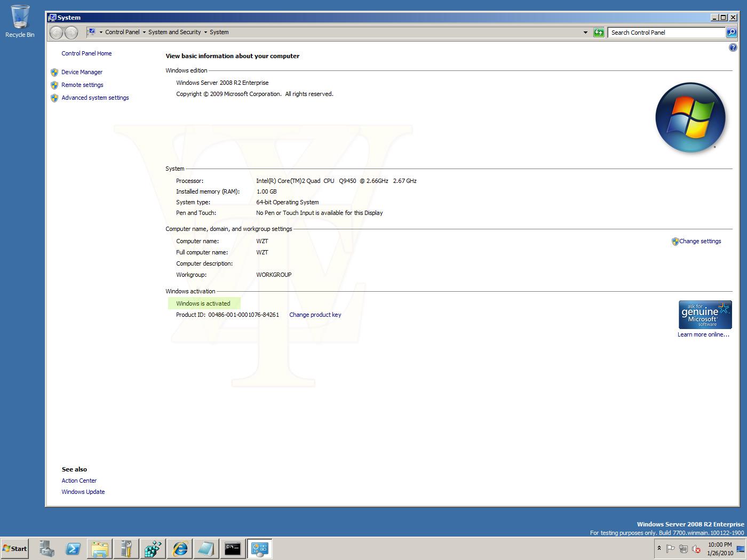Image resolution: width=747 pixels, height=560 pixels.
Task: Go to Control Panel in the breadcrumb
Action: (122, 32)
